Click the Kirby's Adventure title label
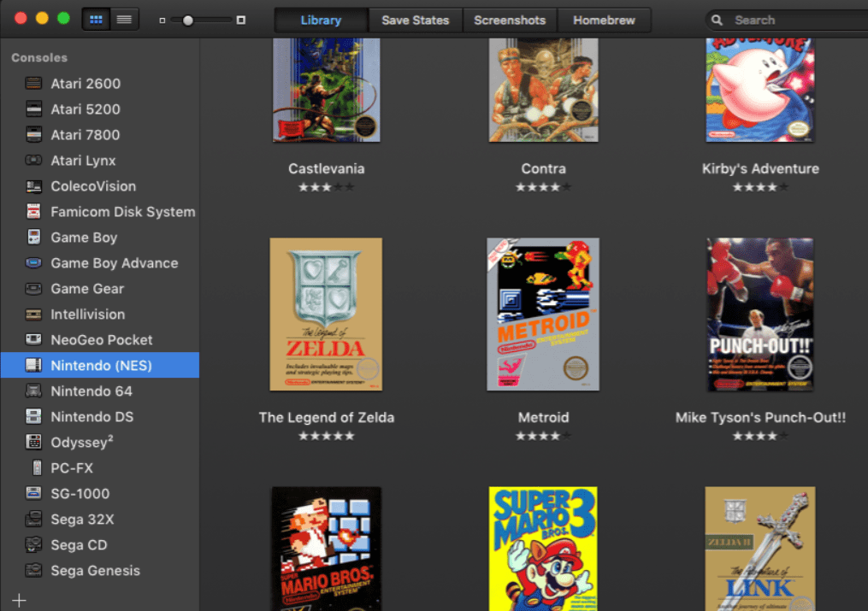The image size is (868, 611). pyautogui.click(x=760, y=168)
